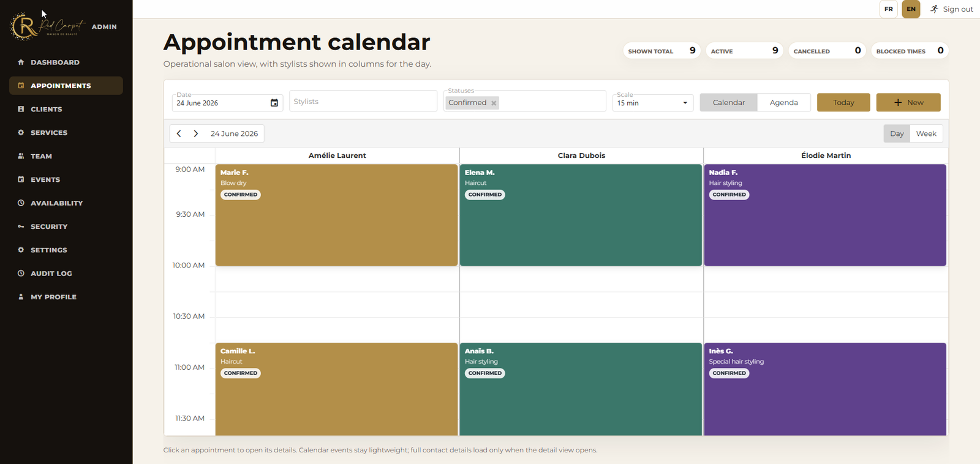Click the Settings gear icon

pyautogui.click(x=21, y=250)
